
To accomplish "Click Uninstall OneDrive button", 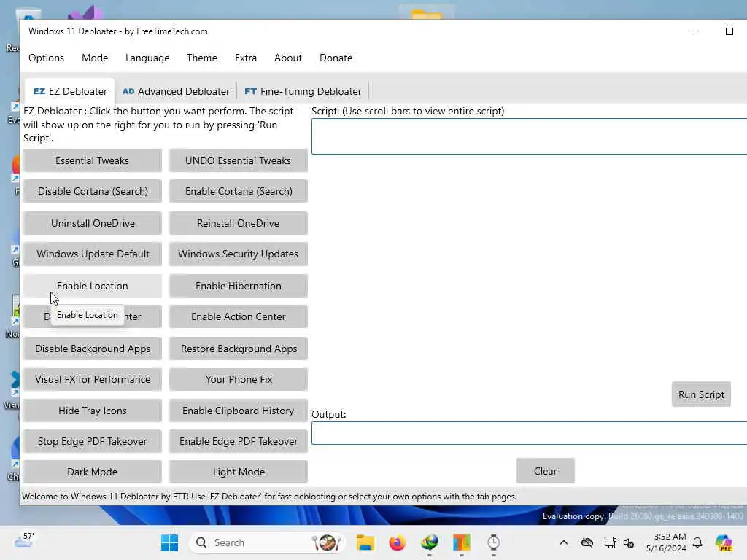I will pyautogui.click(x=93, y=223).
